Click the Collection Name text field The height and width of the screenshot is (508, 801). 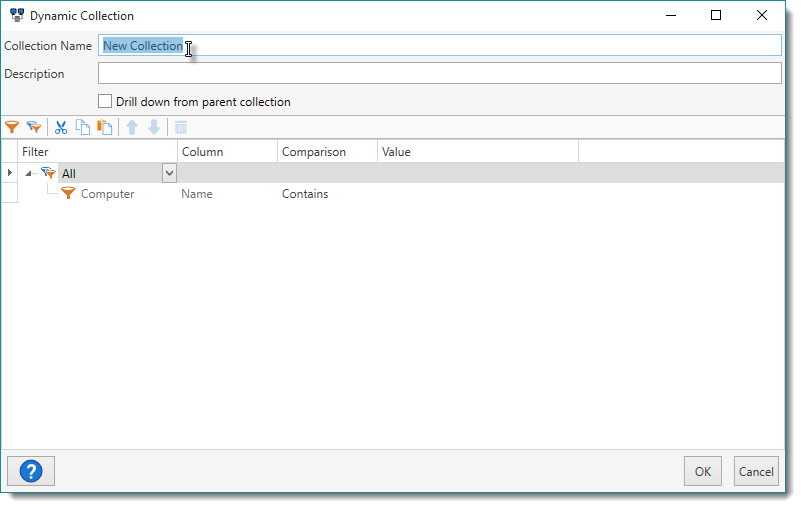click(440, 46)
